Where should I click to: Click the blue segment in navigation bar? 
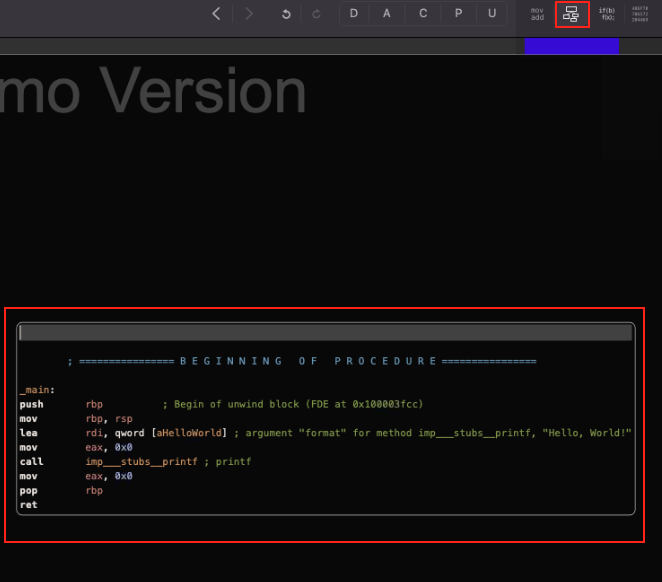pos(571,46)
